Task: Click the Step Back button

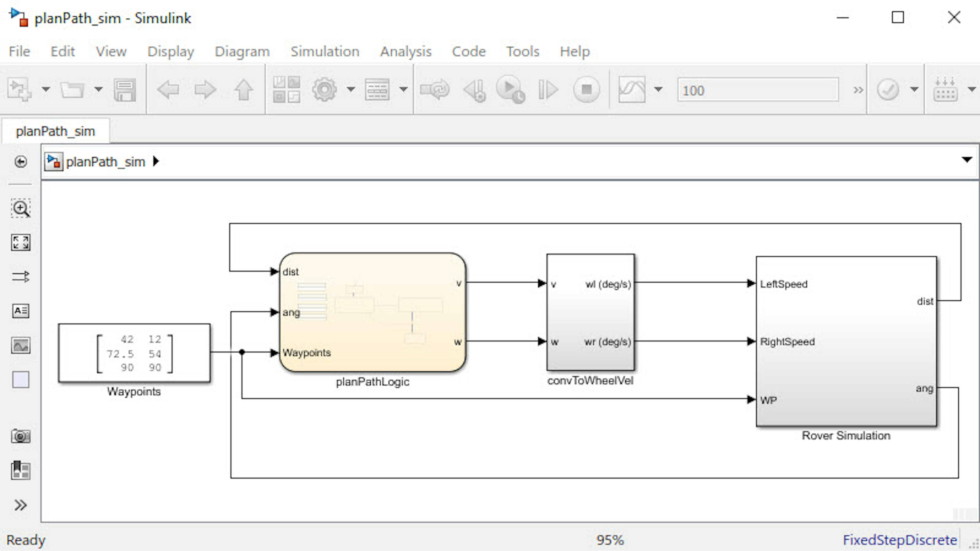Action: pyautogui.click(x=475, y=90)
